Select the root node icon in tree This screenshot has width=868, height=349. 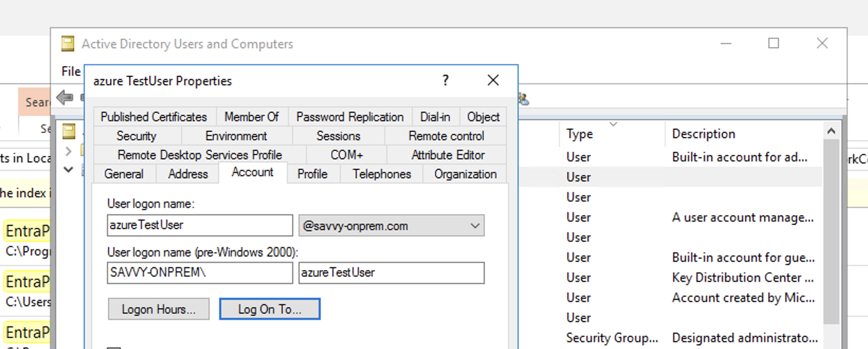tap(69, 131)
